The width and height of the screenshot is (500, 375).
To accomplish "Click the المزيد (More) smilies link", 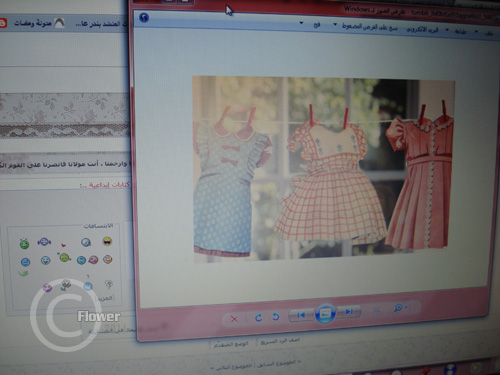I will (x=104, y=298).
